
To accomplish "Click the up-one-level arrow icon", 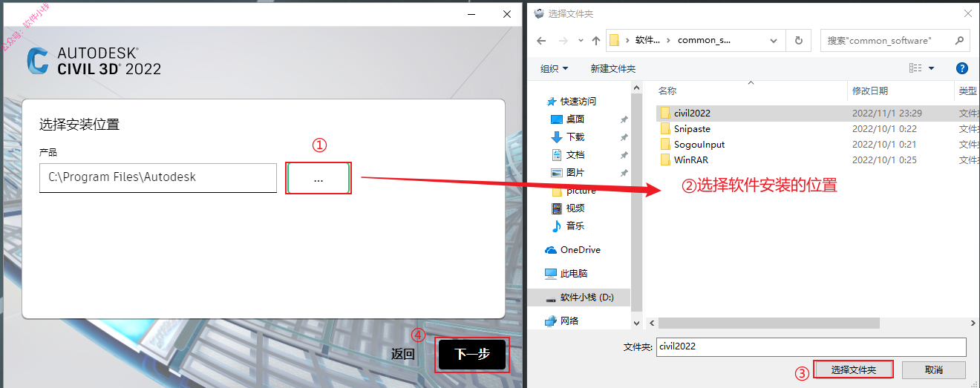I will (x=596, y=41).
